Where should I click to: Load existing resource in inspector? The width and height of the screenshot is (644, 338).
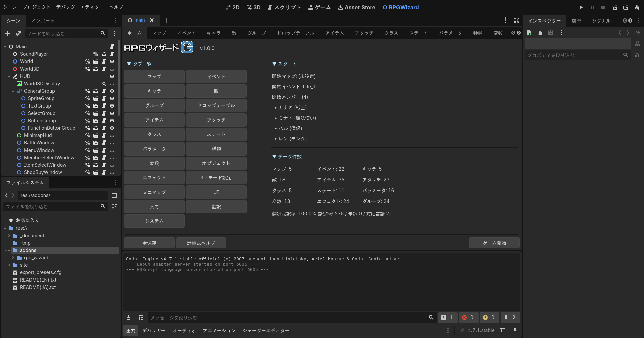540,33
